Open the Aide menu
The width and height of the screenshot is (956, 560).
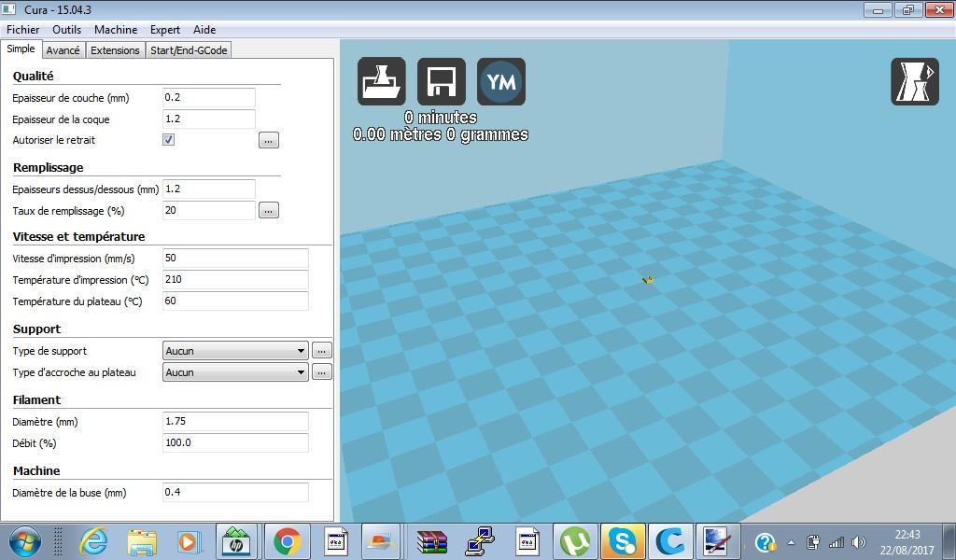point(204,29)
